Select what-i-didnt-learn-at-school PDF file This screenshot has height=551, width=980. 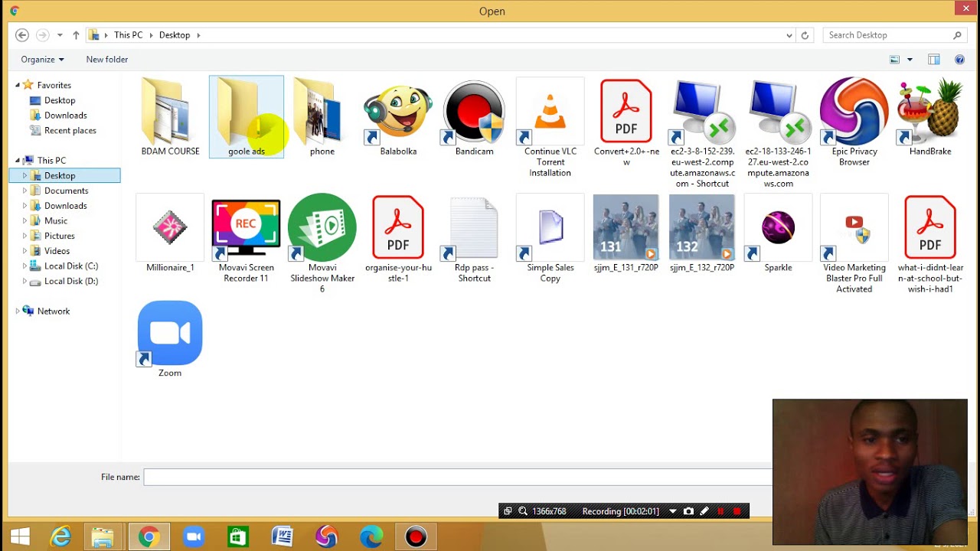coord(930,244)
